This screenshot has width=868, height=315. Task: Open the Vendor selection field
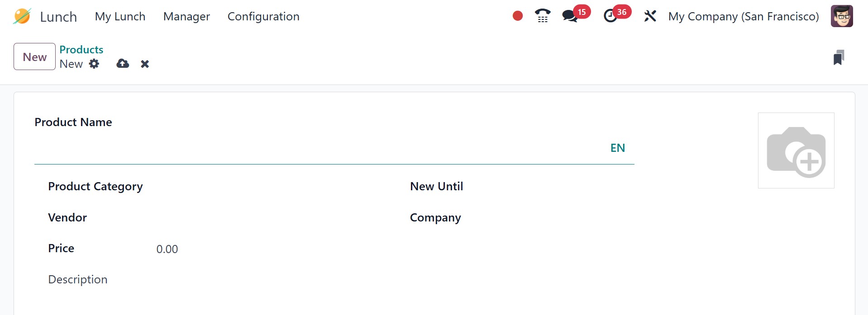coord(272,218)
